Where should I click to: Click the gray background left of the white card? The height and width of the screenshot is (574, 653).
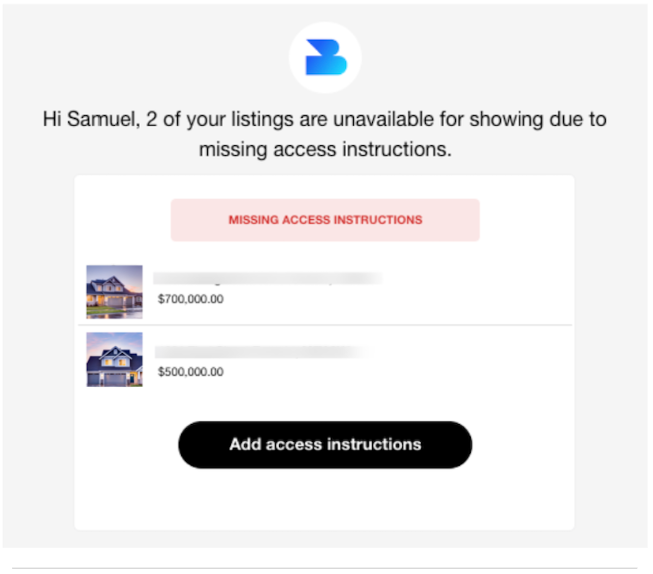tap(39, 352)
